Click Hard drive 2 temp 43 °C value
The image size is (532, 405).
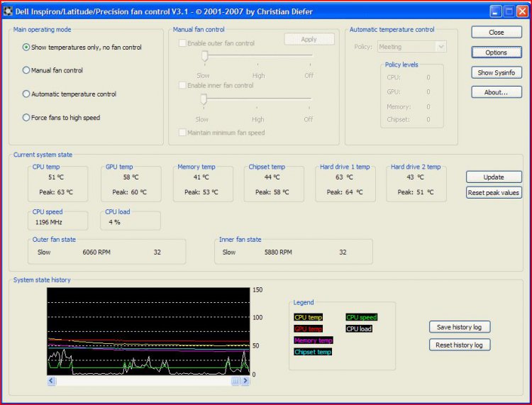(x=415, y=177)
